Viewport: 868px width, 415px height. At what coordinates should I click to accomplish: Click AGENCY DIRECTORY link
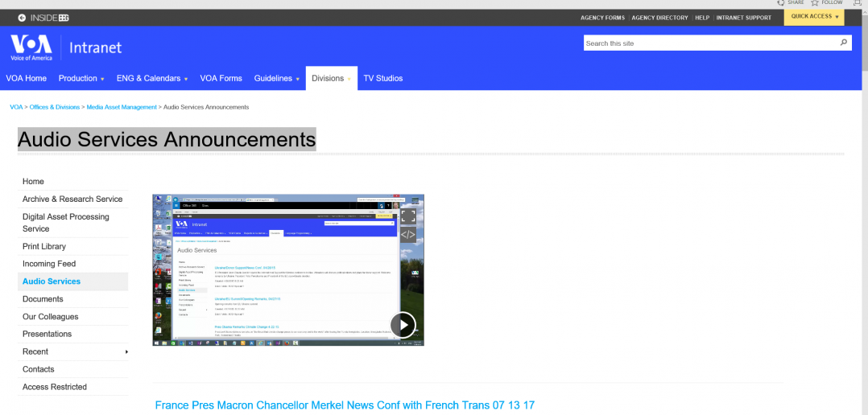660,18
